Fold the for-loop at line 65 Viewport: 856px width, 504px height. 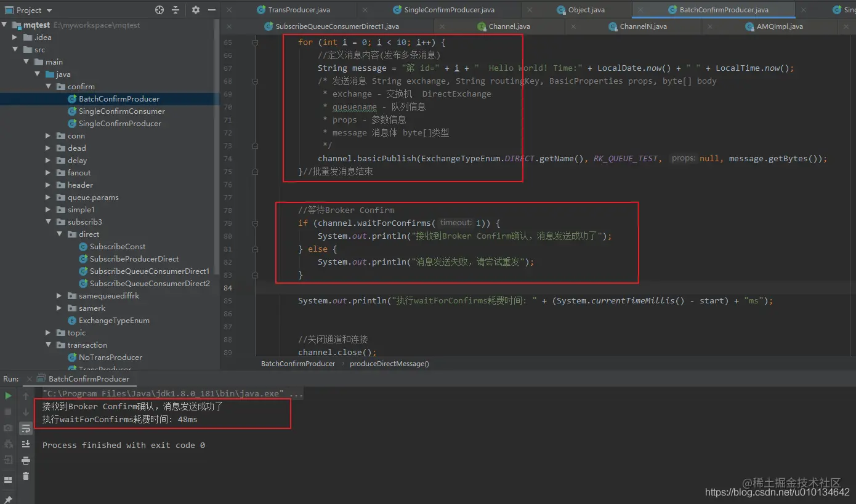256,42
